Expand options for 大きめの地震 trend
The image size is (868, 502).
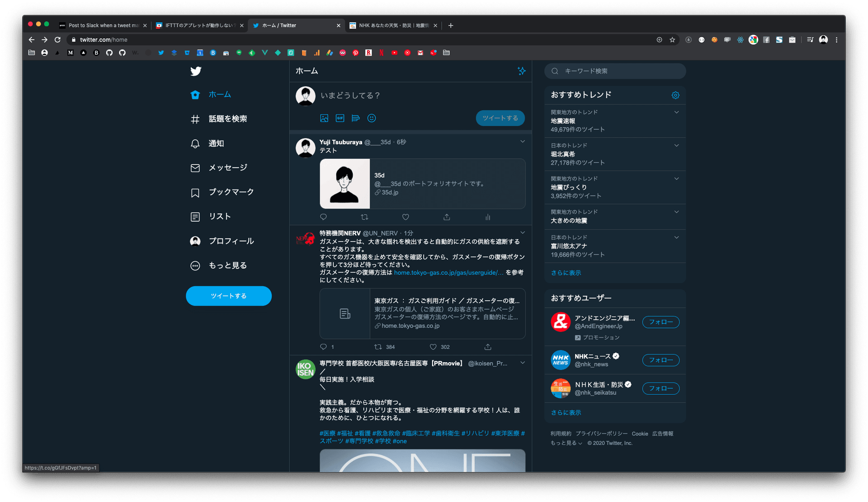pyautogui.click(x=677, y=212)
